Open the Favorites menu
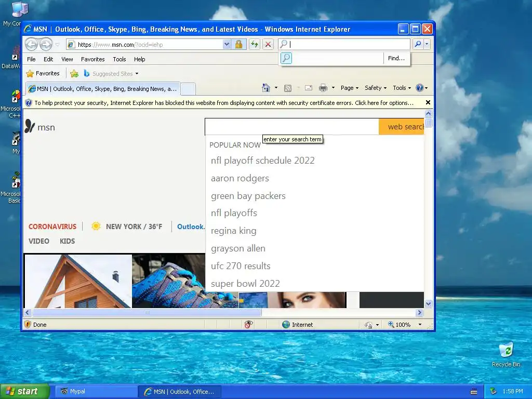This screenshot has height=399, width=532. (92, 59)
